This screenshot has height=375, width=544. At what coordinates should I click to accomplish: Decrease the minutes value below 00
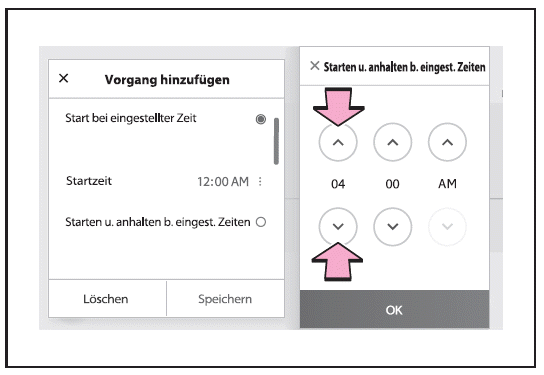(393, 227)
